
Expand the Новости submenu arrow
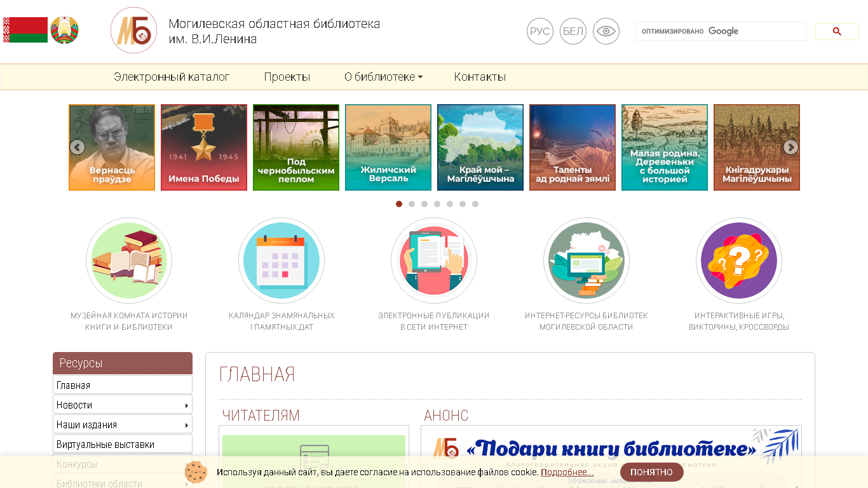point(186,405)
